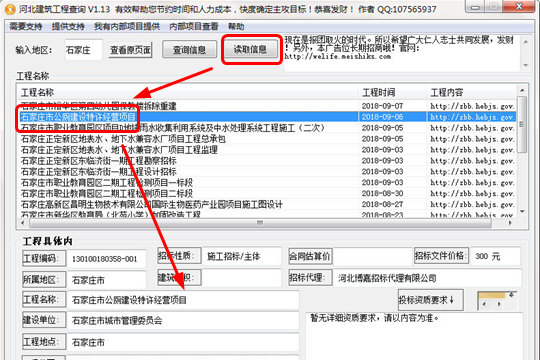
Task: Click the 招标性质 label button
Action: (179, 256)
